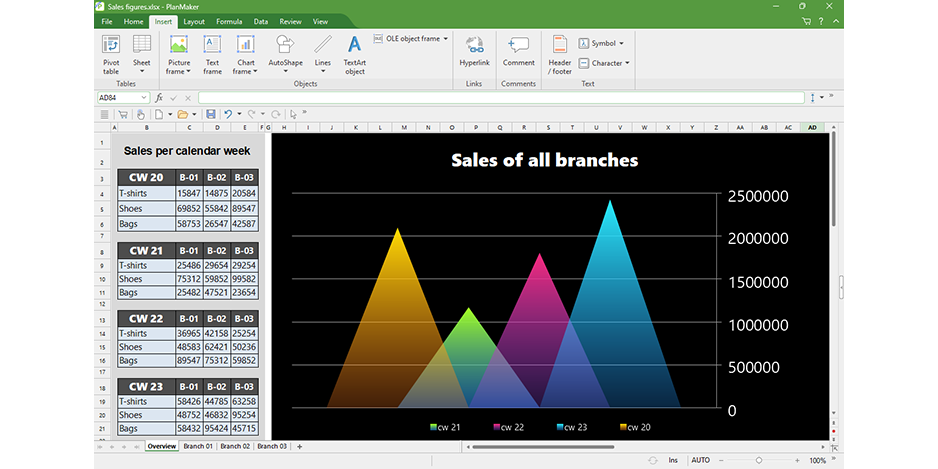Add a new sheet with plus button

click(x=299, y=446)
